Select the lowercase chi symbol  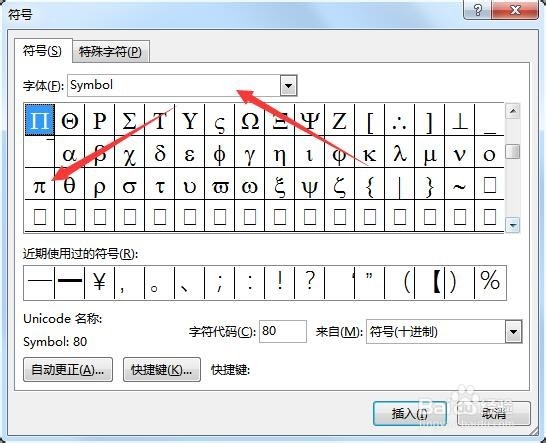[x=130, y=152]
